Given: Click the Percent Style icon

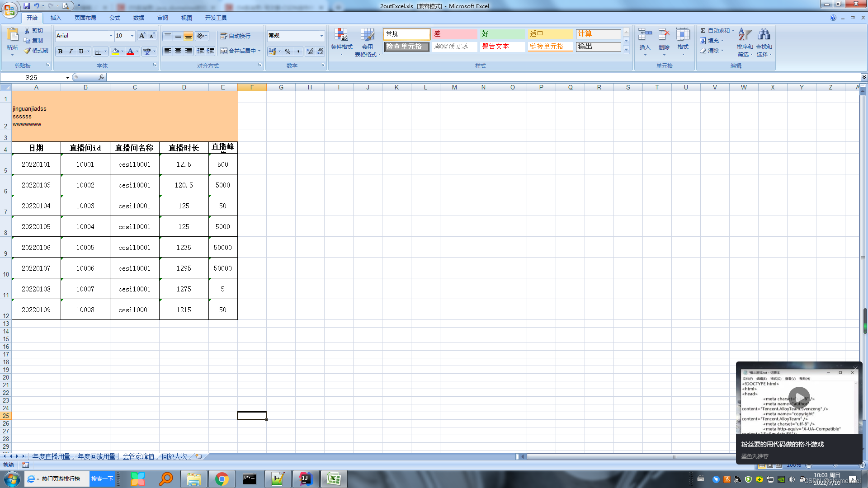Looking at the screenshot, I should [x=288, y=52].
